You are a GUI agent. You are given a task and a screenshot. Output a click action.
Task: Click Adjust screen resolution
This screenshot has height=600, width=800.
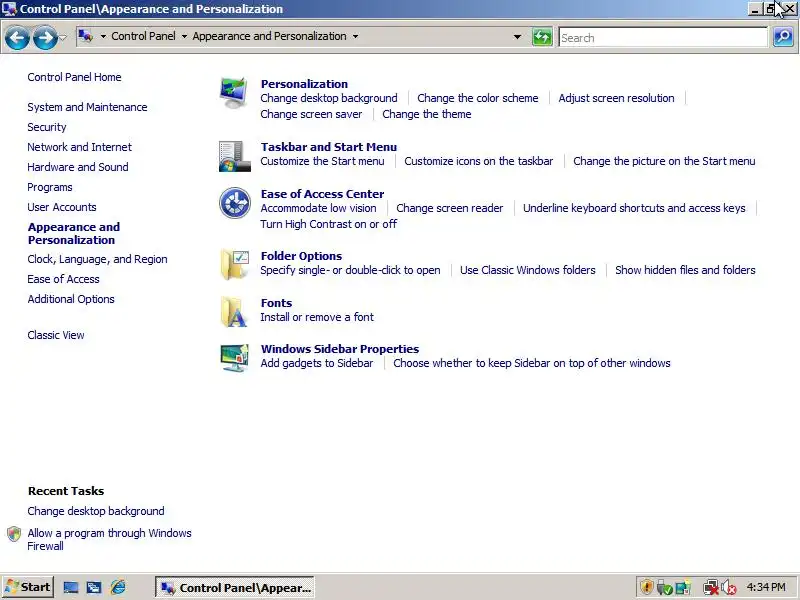(616, 98)
